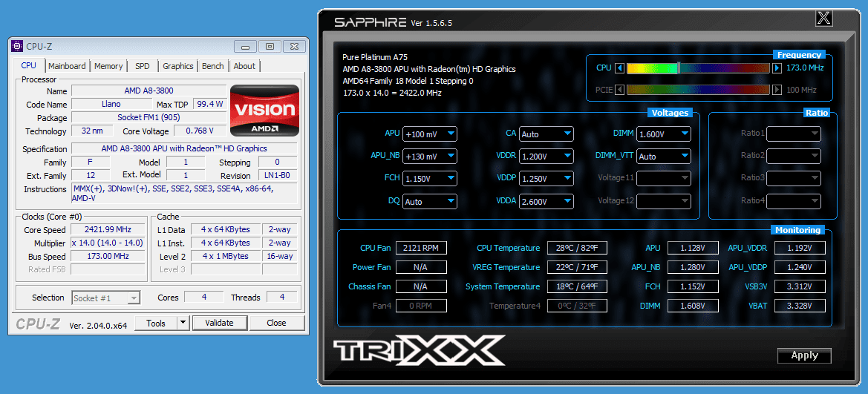Click the Code Name Llano field

pos(111,105)
